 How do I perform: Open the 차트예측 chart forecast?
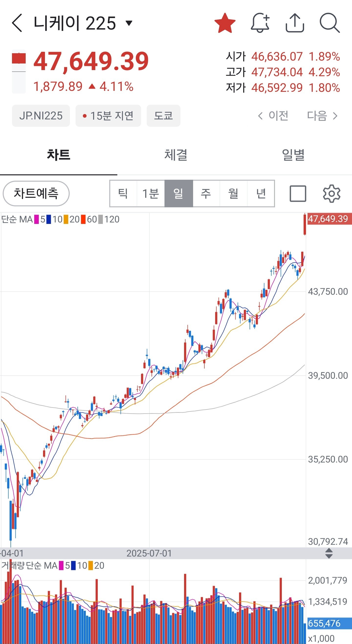(36, 193)
